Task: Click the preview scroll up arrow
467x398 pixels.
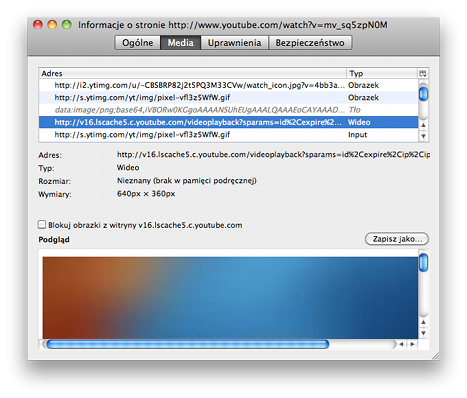Action: pyautogui.click(x=423, y=322)
